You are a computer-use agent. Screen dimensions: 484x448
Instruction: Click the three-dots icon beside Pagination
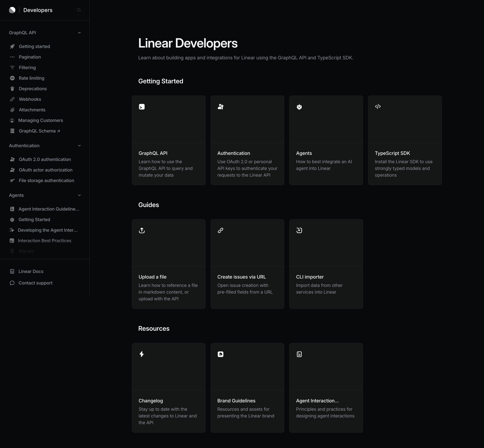click(x=12, y=57)
